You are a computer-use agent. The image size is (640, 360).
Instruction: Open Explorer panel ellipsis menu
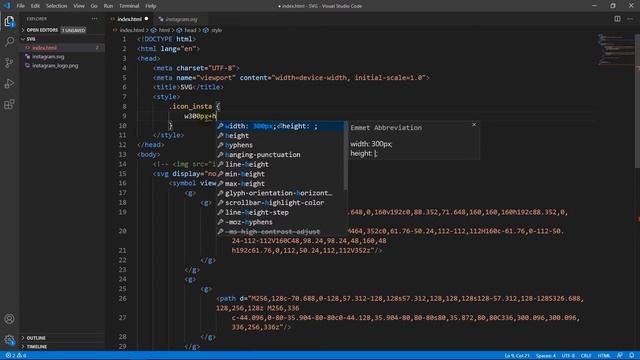pos(95,19)
